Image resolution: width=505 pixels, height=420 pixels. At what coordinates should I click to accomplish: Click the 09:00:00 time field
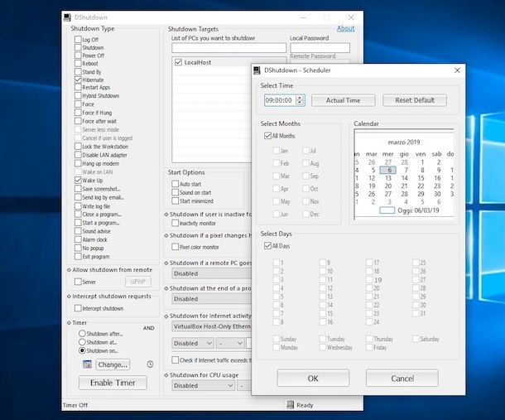coord(279,100)
